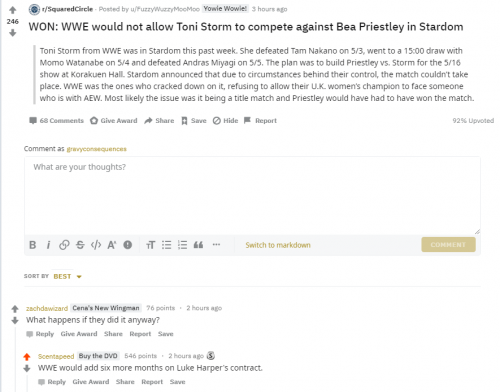Add a spoiler using the exclamation icon

128,245
